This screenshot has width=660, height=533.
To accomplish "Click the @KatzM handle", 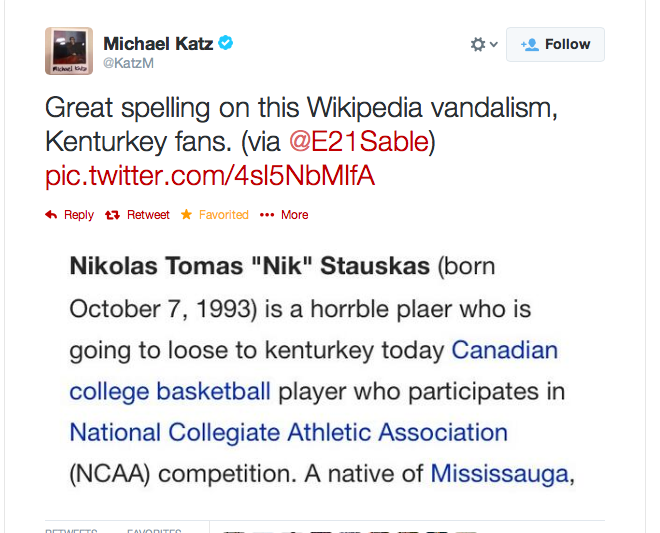I will click(x=126, y=63).
